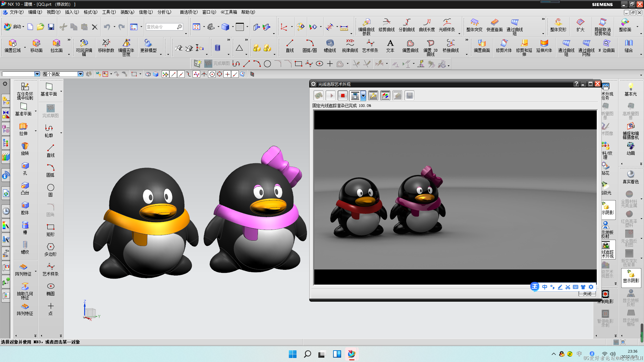Click the 查找命令 search field
Viewport: 644px width, 362px height.
(x=164, y=27)
